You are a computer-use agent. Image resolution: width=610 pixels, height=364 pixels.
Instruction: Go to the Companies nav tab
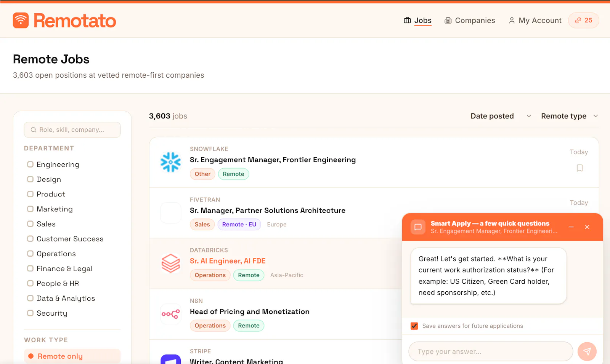[x=470, y=21]
